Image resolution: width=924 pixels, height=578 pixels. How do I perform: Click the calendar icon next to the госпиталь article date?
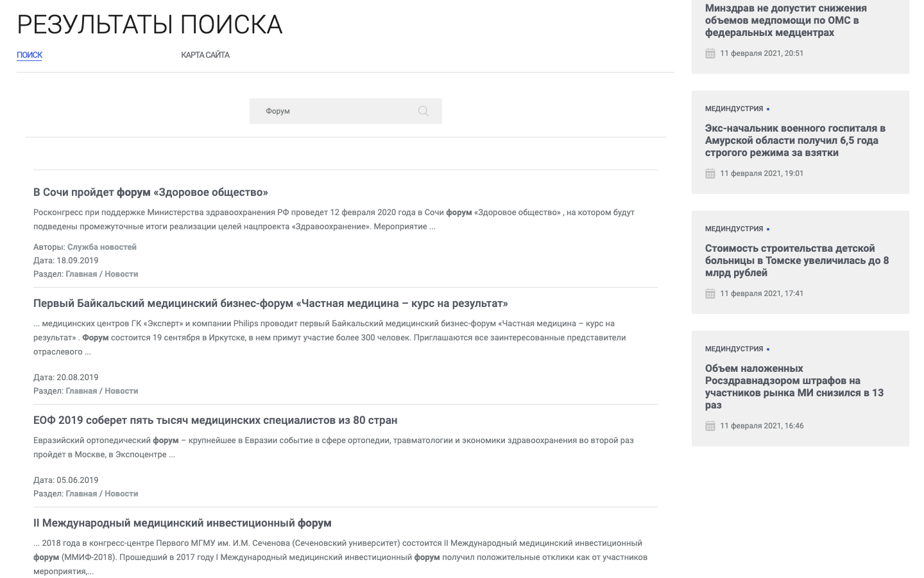click(x=710, y=173)
